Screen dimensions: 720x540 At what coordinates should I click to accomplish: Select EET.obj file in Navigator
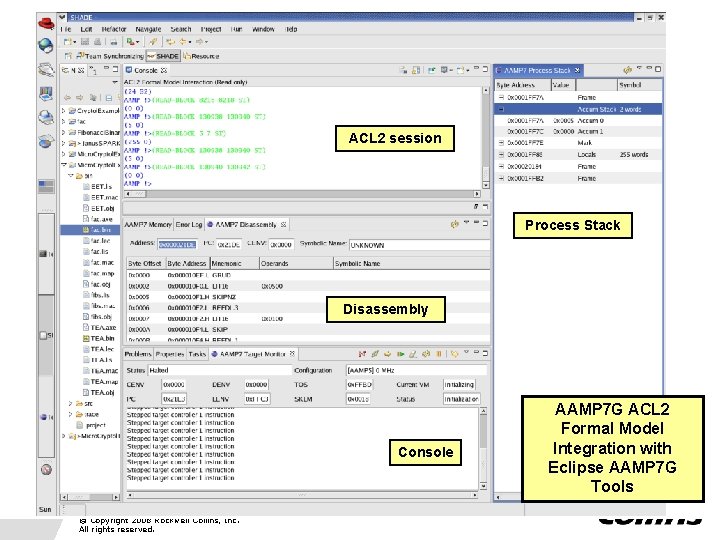[x=99, y=208]
